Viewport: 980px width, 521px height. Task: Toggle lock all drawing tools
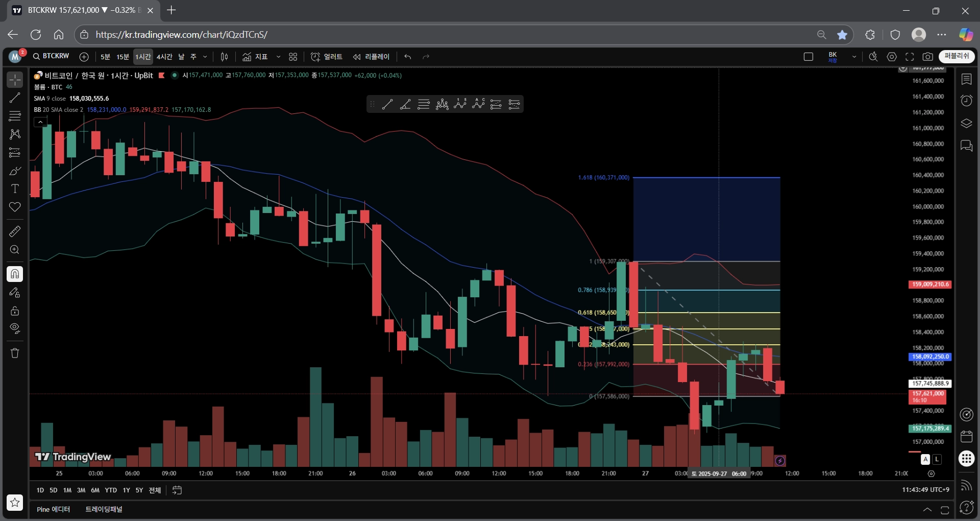tap(15, 311)
